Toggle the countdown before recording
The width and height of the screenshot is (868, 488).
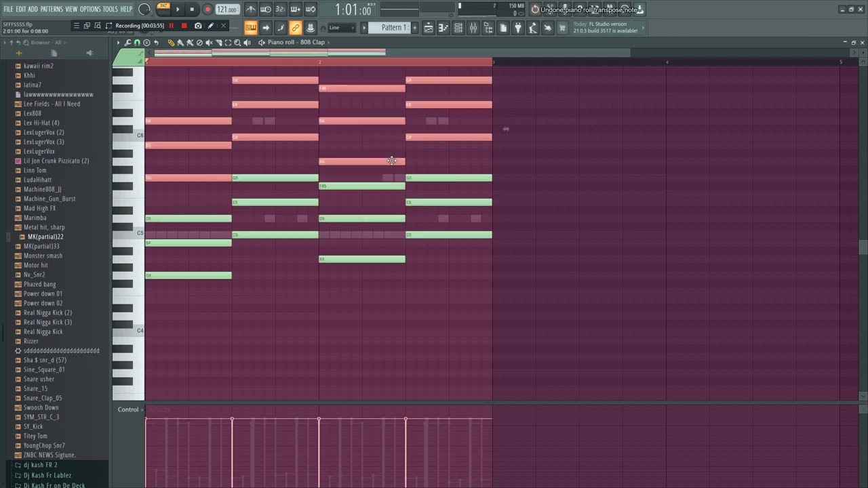tap(281, 9)
